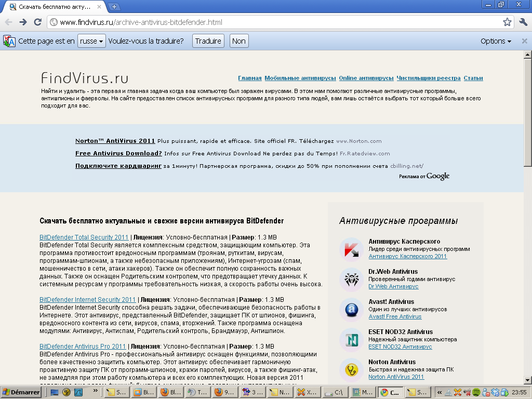Click the FindVirus.ru site logo
Viewport: 532px width, 399px height.
[x=85, y=78]
